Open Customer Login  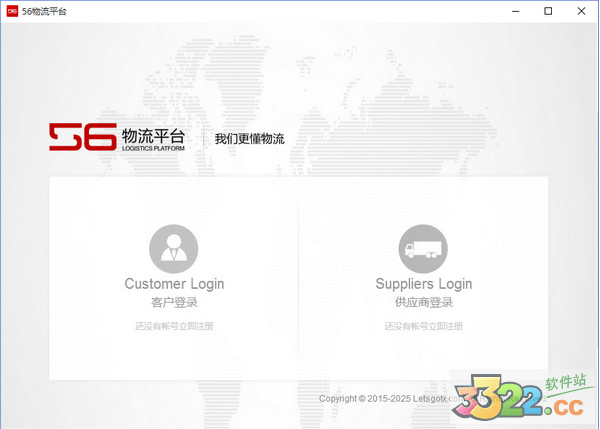[174, 284]
